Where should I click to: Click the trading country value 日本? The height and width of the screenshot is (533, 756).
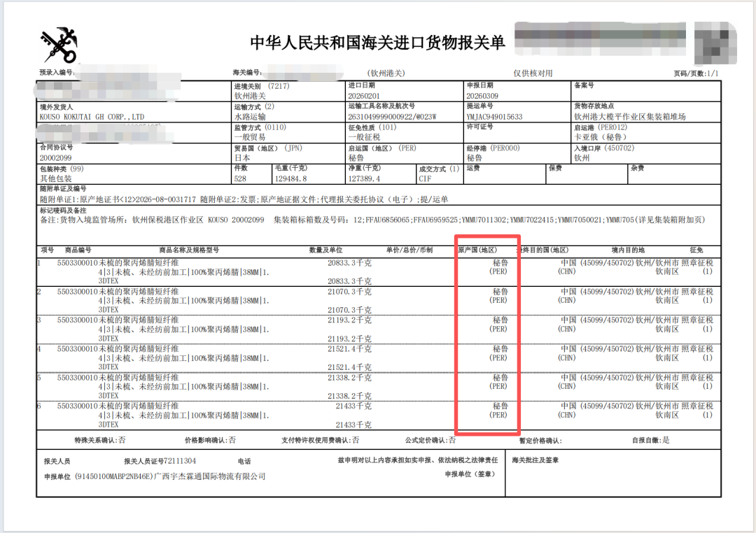(x=242, y=158)
